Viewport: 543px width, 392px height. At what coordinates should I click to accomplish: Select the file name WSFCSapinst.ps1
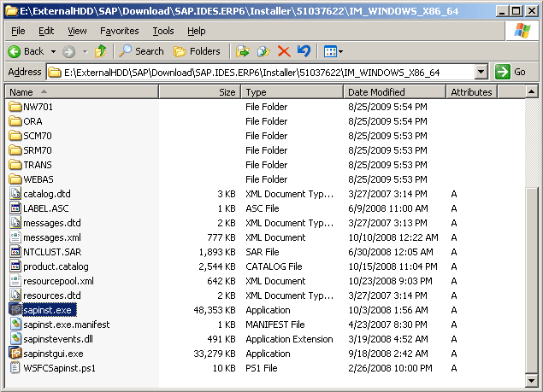pyautogui.click(x=59, y=368)
